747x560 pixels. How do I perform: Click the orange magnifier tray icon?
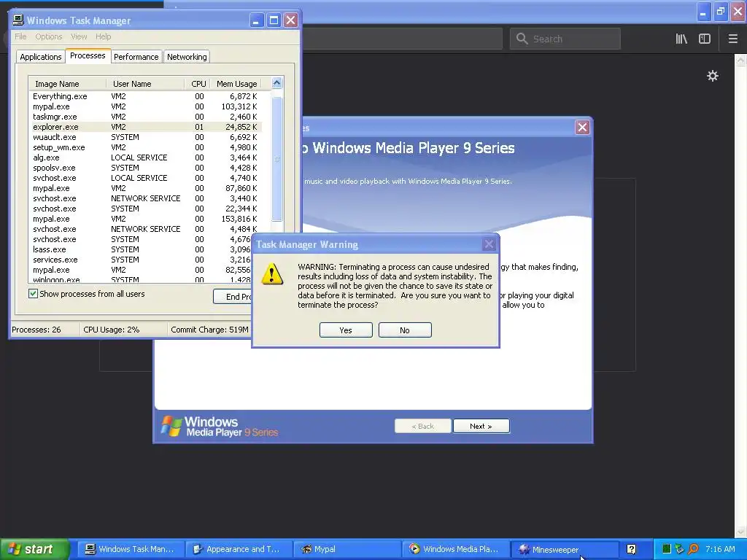click(x=693, y=549)
